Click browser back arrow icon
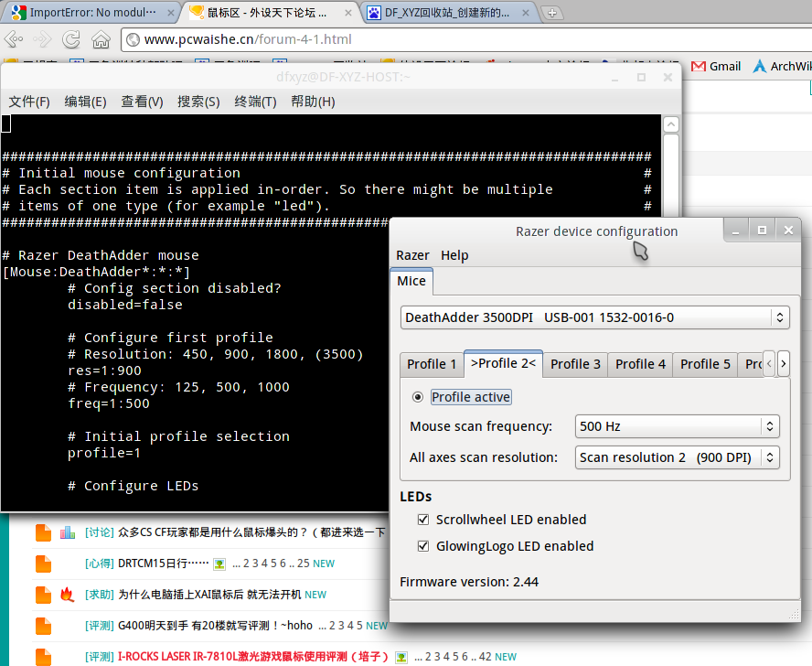Viewport: 812px width, 666px height. tap(14, 39)
